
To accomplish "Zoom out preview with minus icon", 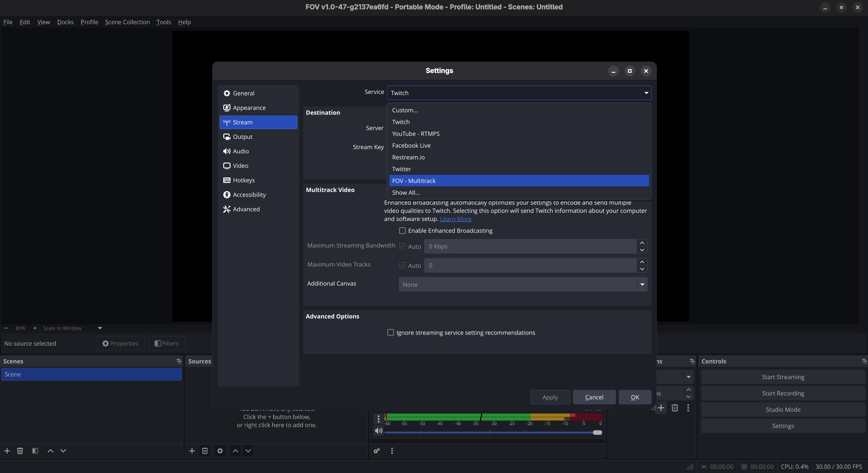I will click(x=6, y=328).
